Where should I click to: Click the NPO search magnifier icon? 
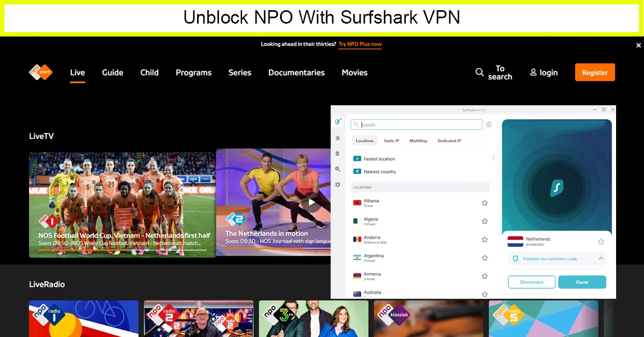coord(480,72)
